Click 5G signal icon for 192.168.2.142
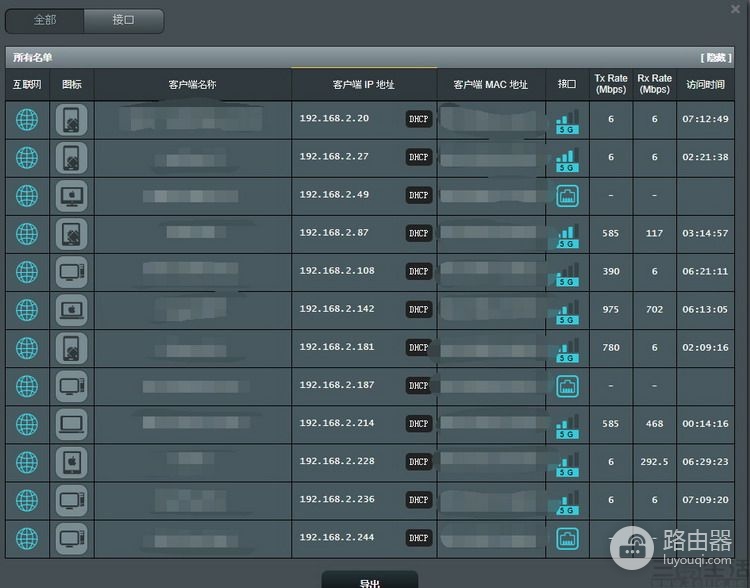This screenshot has width=750, height=588. click(x=567, y=312)
